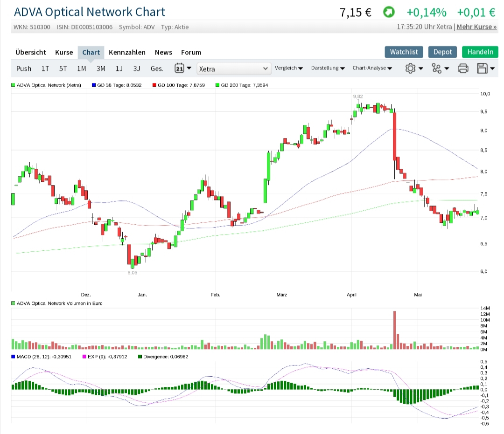The width and height of the screenshot is (504, 434).
Task: Expand the arrow beside the gear icon
Action: click(x=421, y=69)
